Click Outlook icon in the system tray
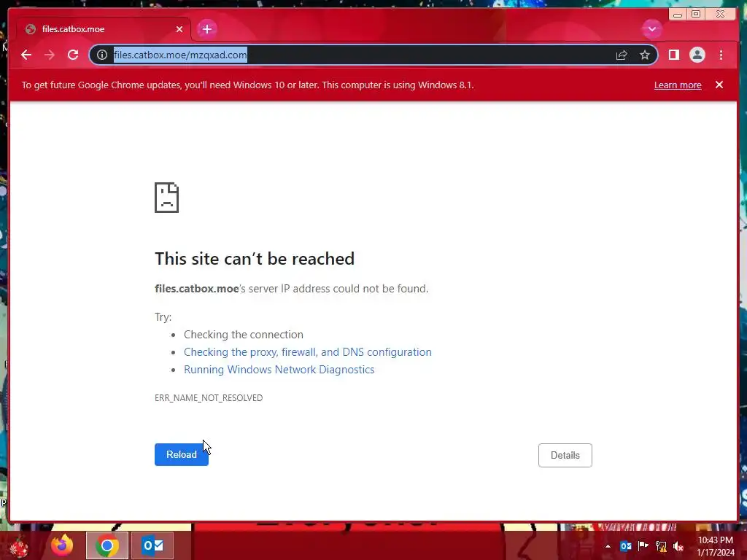Image resolution: width=747 pixels, height=560 pixels. click(x=625, y=546)
